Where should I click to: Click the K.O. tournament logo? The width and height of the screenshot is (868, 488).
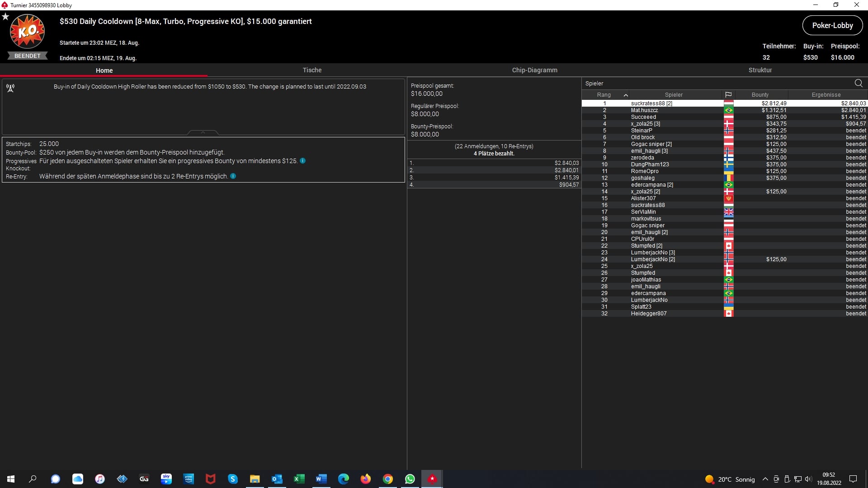[27, 32]
